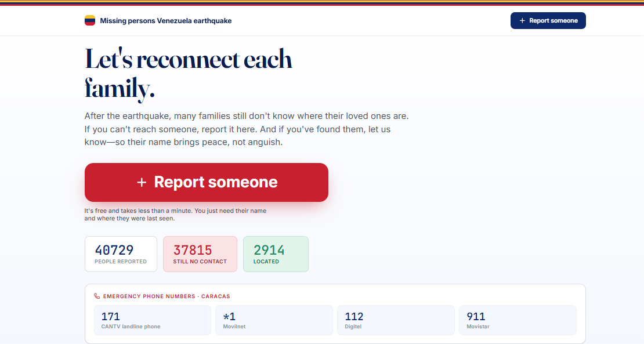
Task: Click the phone icon beside Emergency Phone Numbers
Action: click(x=97, y=296)
